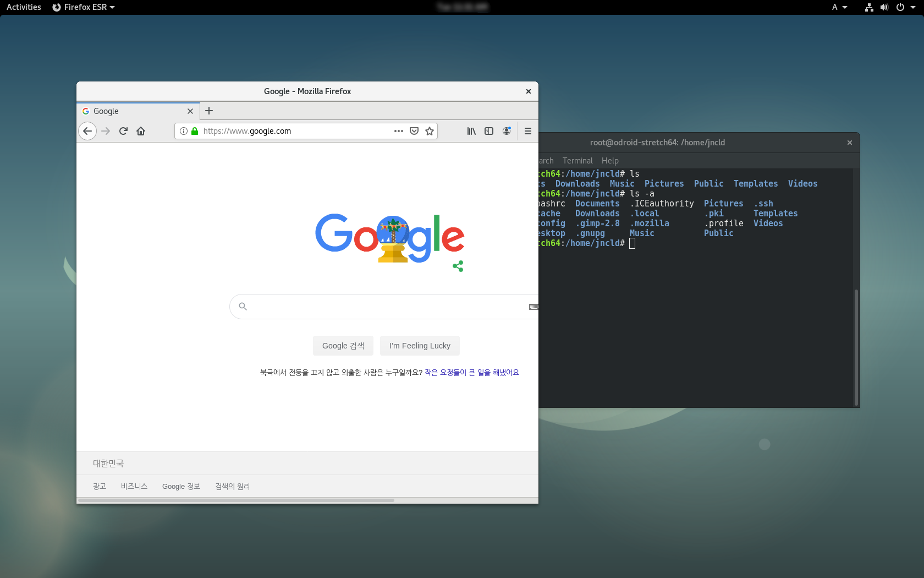924x578 pixels.
Task: Open the 검색의 원리 footer link
Action: 233,487
